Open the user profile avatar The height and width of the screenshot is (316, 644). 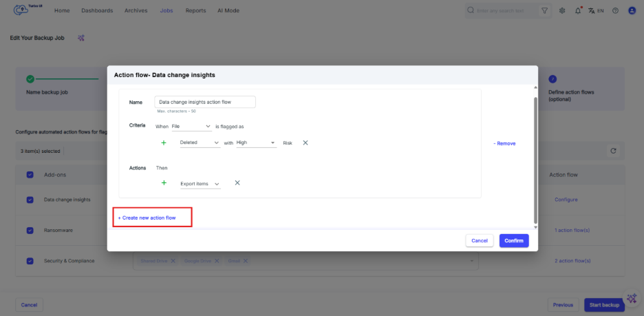pyautogui.click(x=632, y=11)
